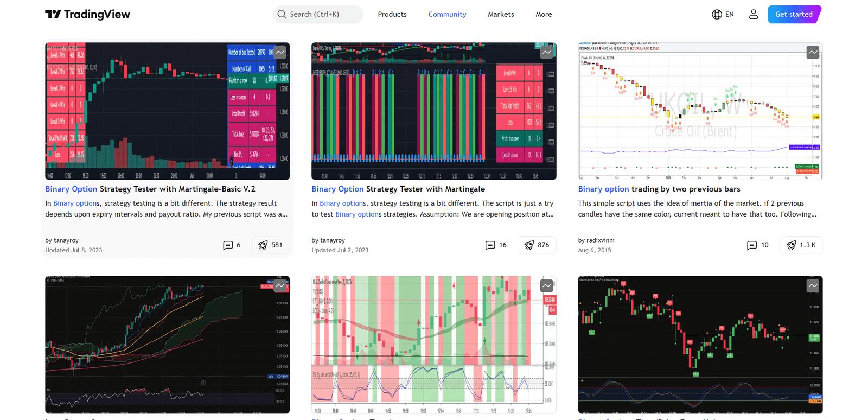Image resolution: width=868 pixels, height=420 pixels.
Task: Open the dark Ichimoku cloud chart thumbnail
Action: (167, 345)
